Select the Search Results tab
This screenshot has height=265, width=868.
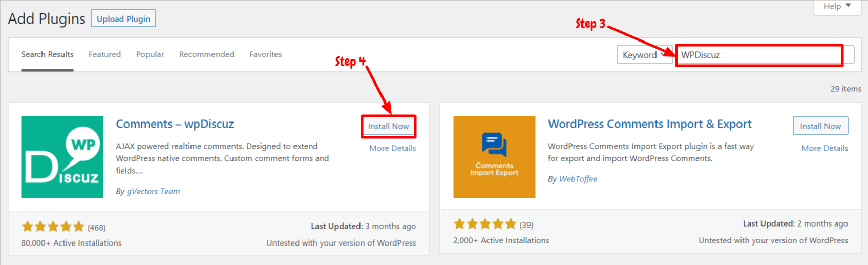pos(47,54)
